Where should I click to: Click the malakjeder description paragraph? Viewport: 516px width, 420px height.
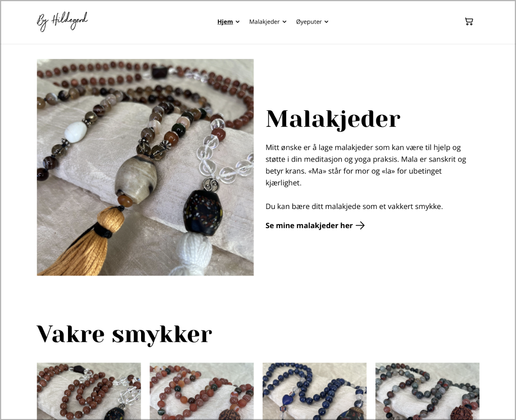pos(366,165)
